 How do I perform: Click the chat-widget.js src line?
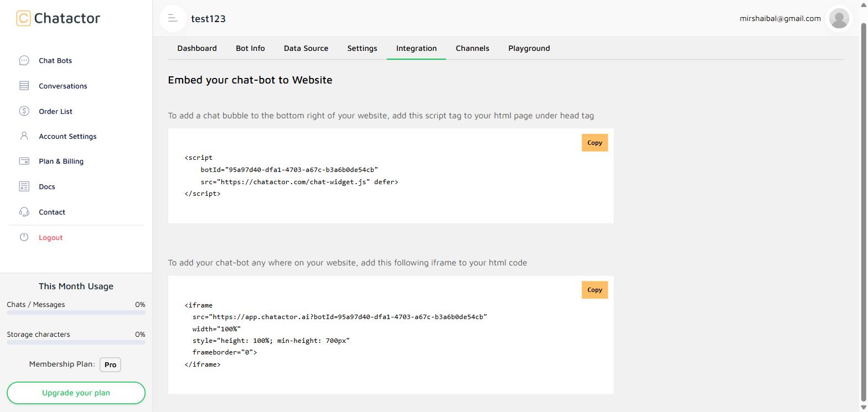pyautogui.click(x=299, y=182)
